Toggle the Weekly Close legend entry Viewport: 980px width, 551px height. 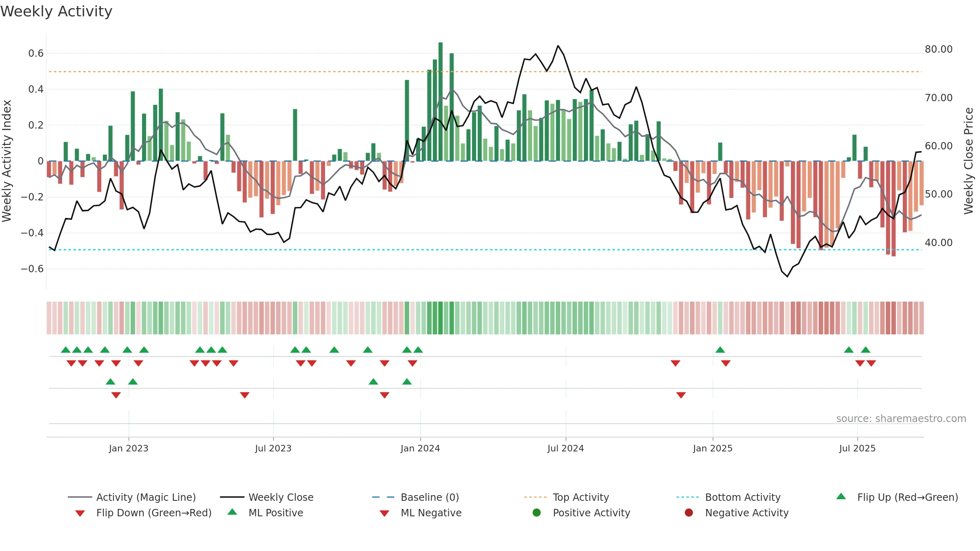tap(267, 497)
